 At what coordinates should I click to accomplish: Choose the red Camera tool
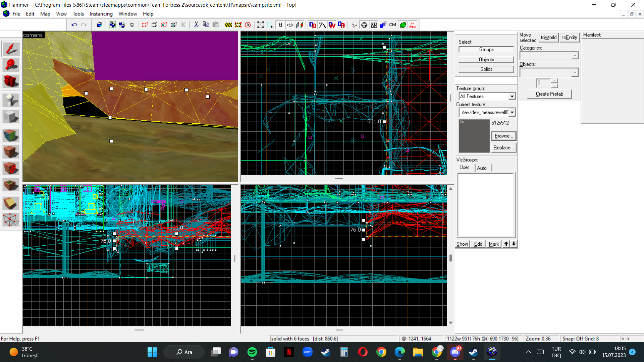click(x=11, y=81)
